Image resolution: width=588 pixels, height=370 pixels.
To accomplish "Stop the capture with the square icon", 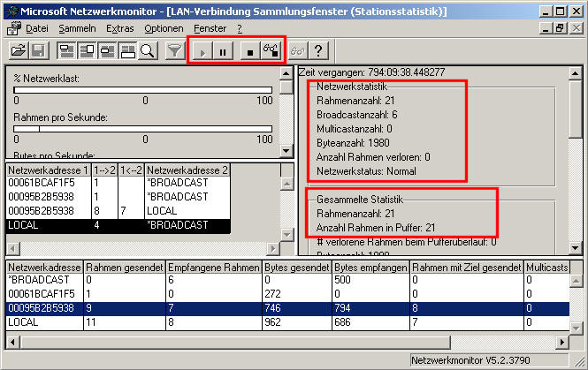I will pyautogui.click(x=250, y=51).
